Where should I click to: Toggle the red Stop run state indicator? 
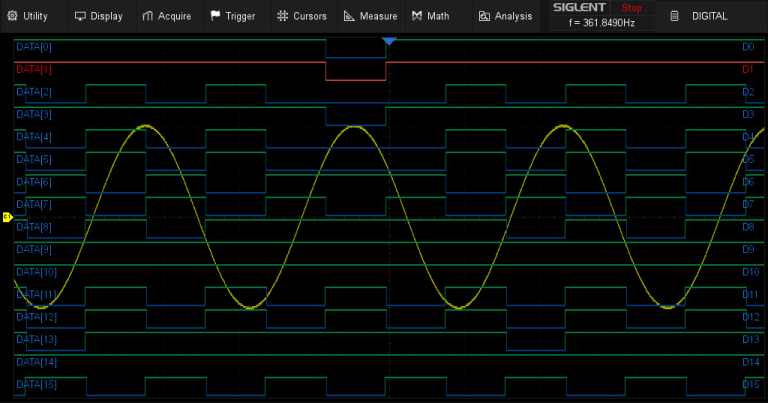[x=631, y=8]
